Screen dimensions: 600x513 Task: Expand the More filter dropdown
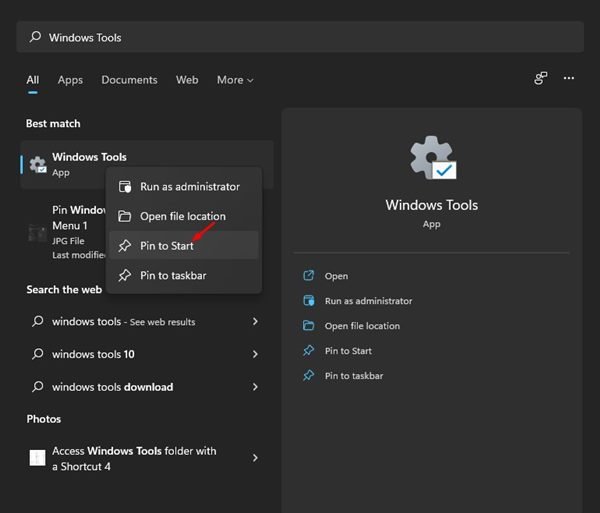[x=235, y=80]
